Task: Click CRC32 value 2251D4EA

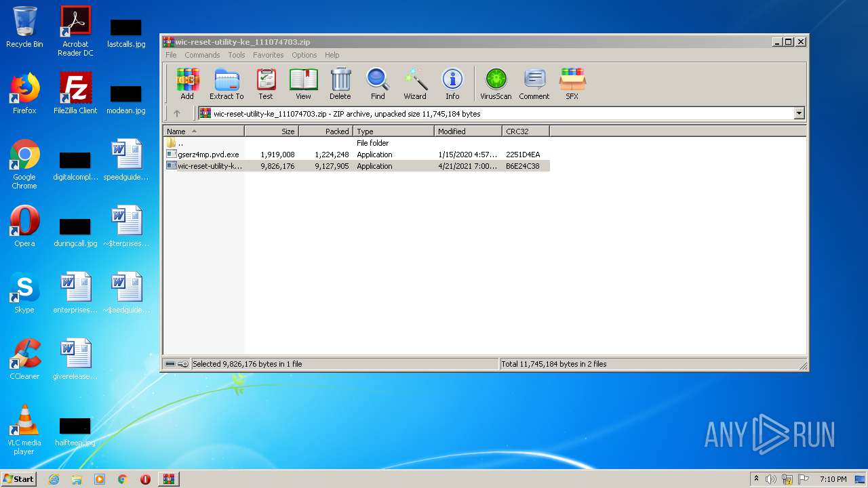Action: tap(523, 155)
